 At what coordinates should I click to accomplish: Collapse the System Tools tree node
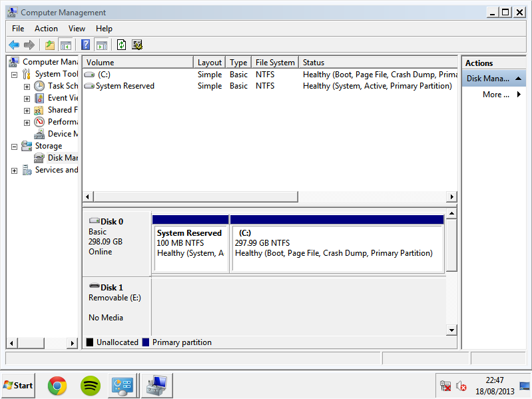coord(14,75)
